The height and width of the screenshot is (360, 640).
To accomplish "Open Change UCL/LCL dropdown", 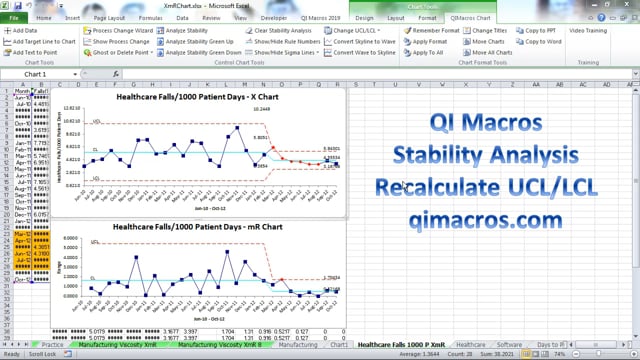I will click(x=378, y=31).
